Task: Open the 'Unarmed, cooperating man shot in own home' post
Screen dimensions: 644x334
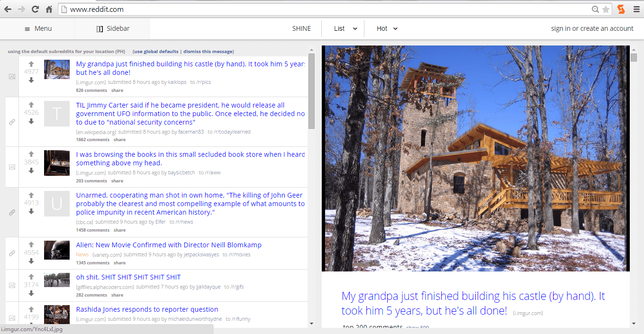Action: (x=190, y=204)
